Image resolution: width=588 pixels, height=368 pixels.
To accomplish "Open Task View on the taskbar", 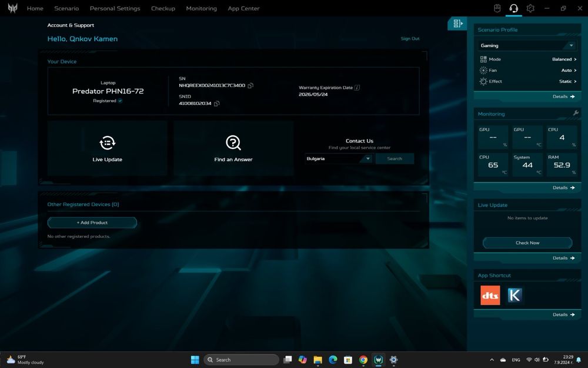I will pos(288,360).
